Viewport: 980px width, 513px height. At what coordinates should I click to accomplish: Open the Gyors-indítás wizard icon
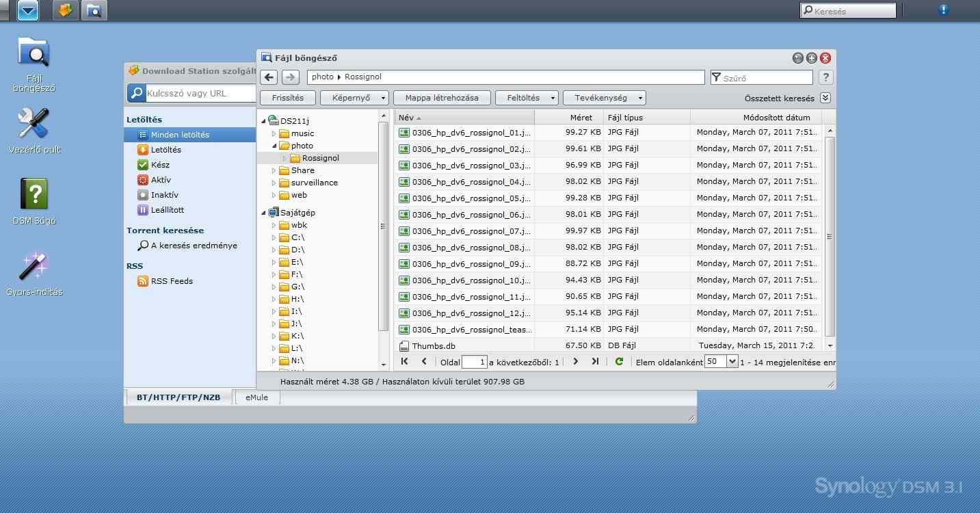pyautogui.click(x=34, y=267)
